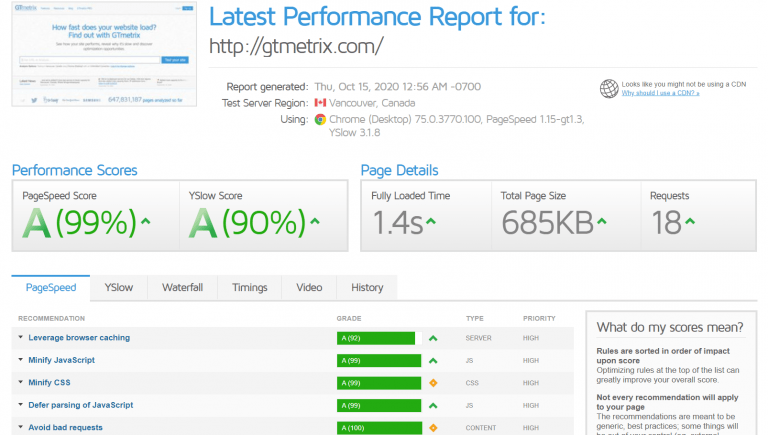Switch to the Video tab
Viewport: 768px width, 435px height.
pos(309,288)
